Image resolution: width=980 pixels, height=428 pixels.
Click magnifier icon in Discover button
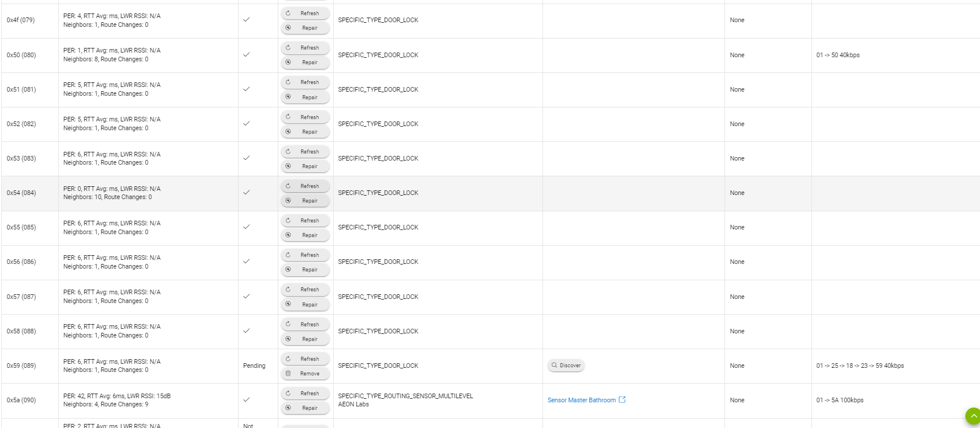pyautogui.click(x=554, y=366)
